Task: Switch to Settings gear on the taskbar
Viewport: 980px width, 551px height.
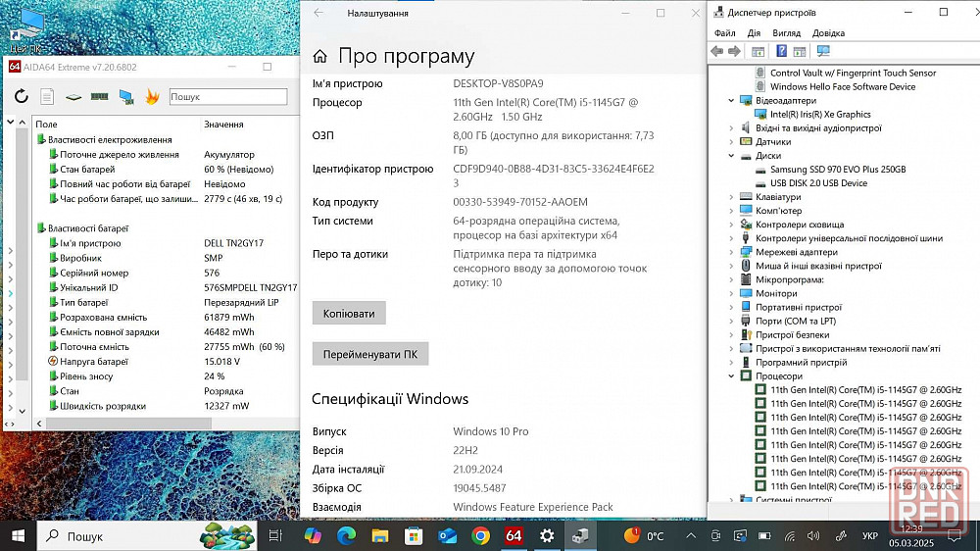Action: (547, 536)
